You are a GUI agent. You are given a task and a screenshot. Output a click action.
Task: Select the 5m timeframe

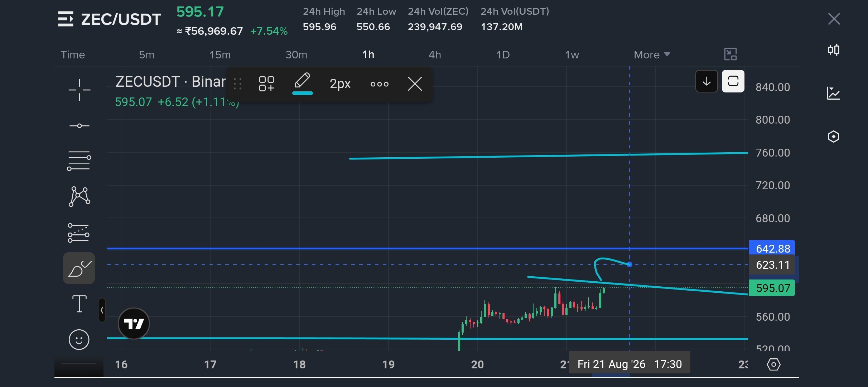pyautogui.click(x=146, y=54)
